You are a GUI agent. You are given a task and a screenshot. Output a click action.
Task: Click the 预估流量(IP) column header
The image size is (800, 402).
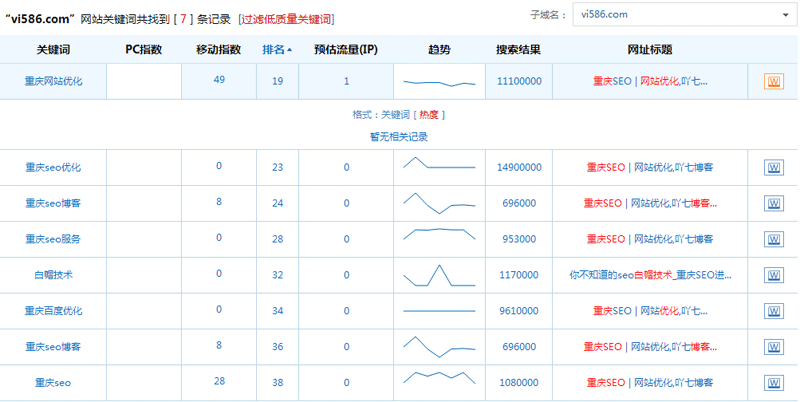point(346,49)
